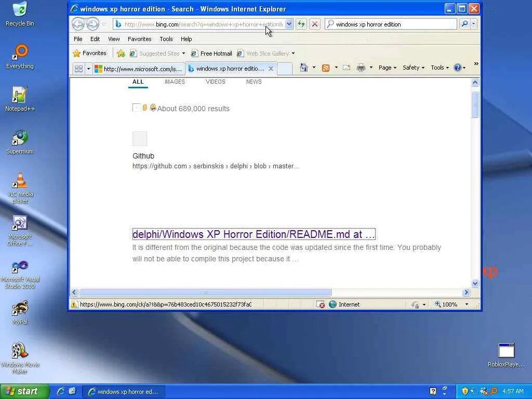Click the Home toolbar icon
This screenshot has width=532, height=399.
coord(303,68)
